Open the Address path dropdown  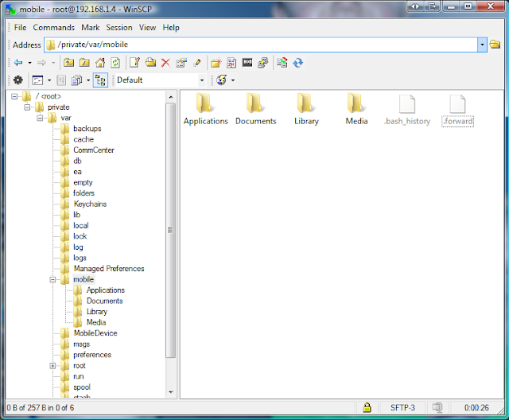[x=482, y=45]
